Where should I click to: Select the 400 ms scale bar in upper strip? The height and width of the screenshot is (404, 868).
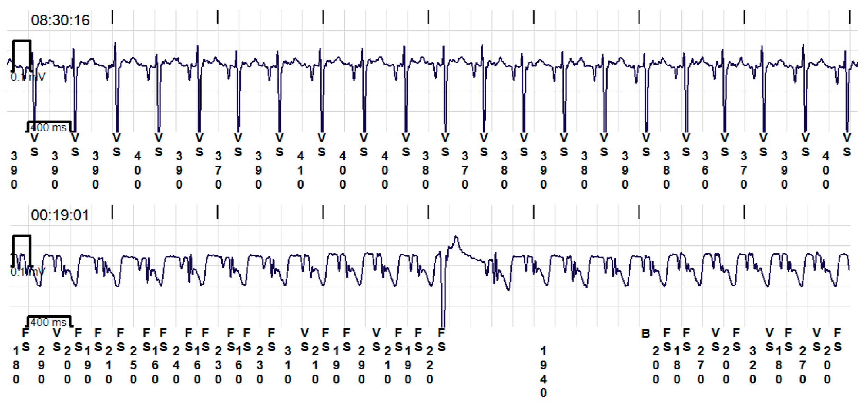coord(49,127)
